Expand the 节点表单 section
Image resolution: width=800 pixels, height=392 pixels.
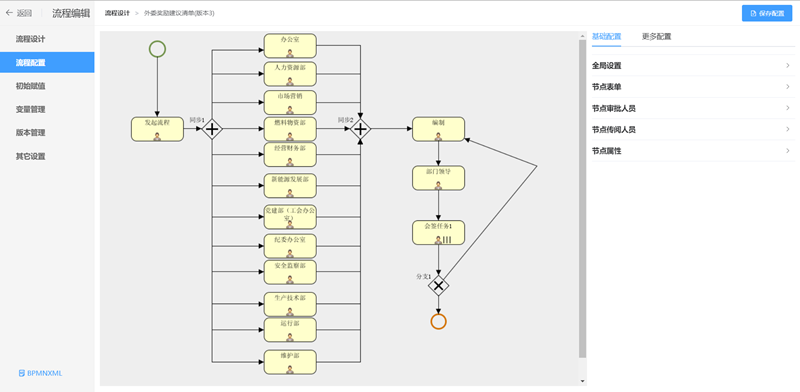(x=693, y=87)
